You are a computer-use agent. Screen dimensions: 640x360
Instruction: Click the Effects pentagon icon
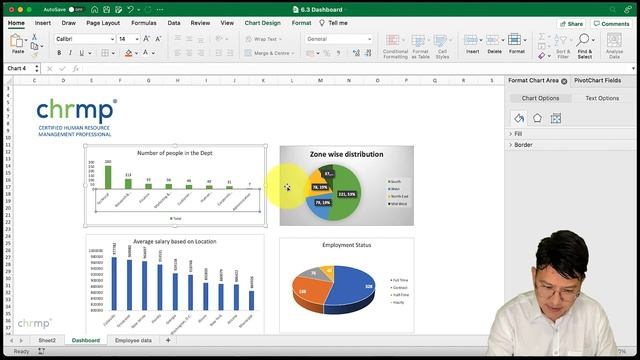click(537, 118)
